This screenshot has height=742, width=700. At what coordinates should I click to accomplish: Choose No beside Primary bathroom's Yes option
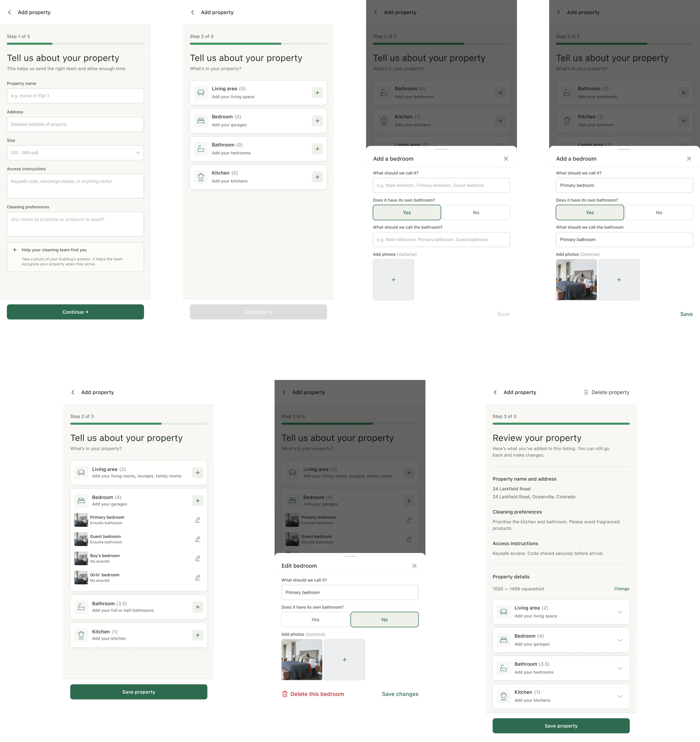tap(659, 212)
